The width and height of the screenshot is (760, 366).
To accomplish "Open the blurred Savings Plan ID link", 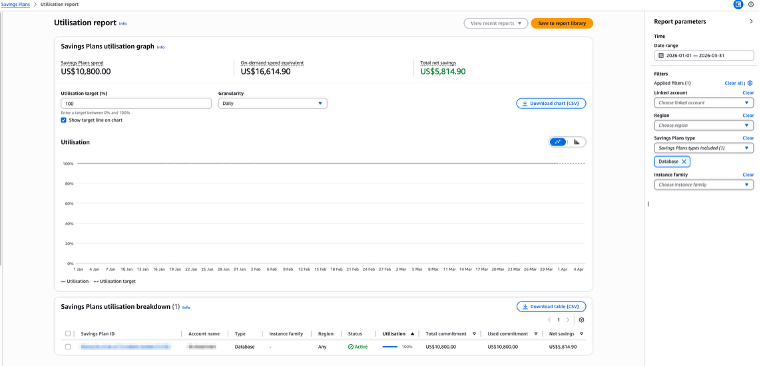I will (x=126, y=347).
